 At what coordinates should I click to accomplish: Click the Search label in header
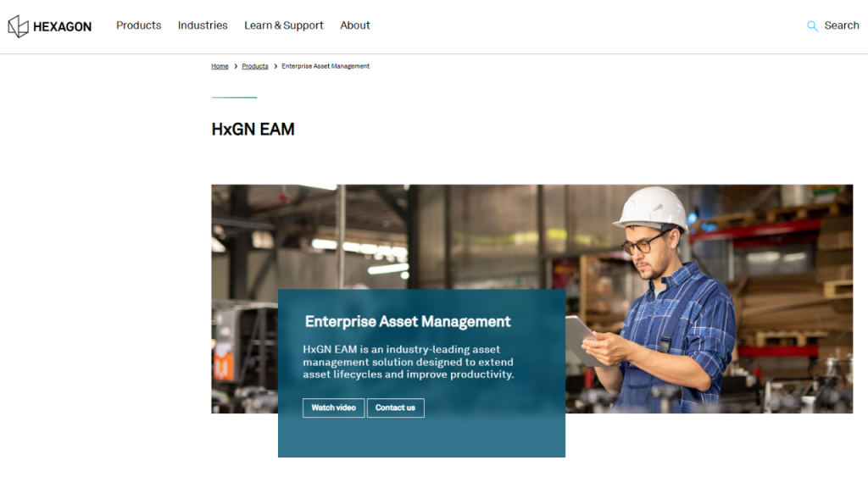coord(841,25)
